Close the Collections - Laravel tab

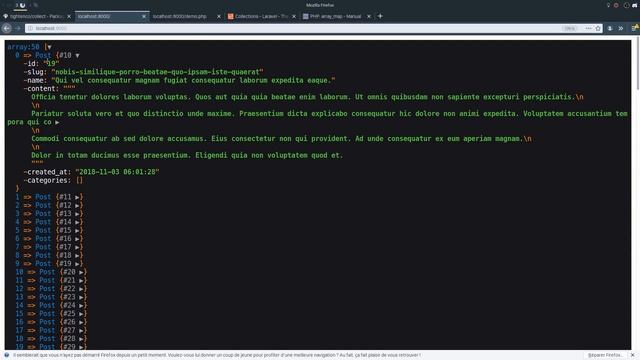pyautogui.click(x=294, y=16)
